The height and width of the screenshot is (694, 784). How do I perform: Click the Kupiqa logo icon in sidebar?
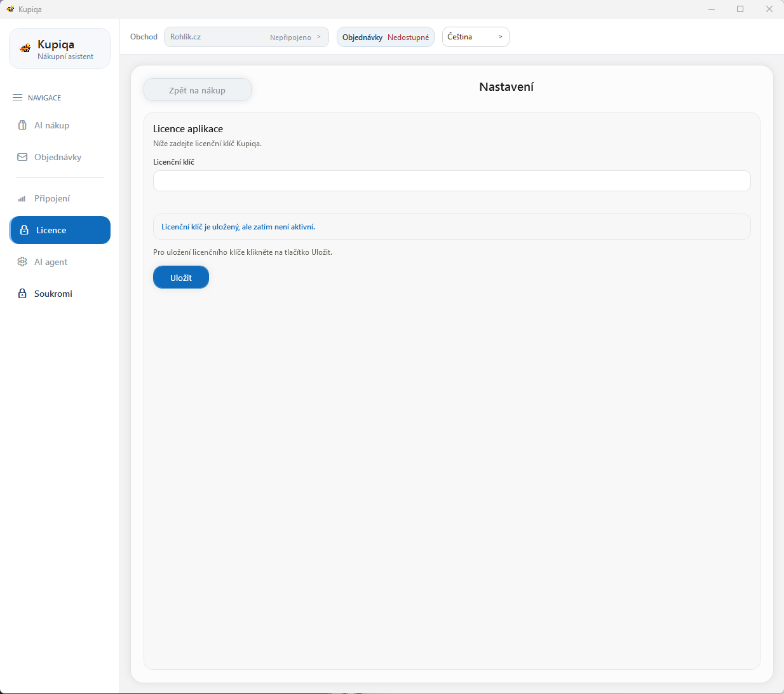click(x=25, y=48)
